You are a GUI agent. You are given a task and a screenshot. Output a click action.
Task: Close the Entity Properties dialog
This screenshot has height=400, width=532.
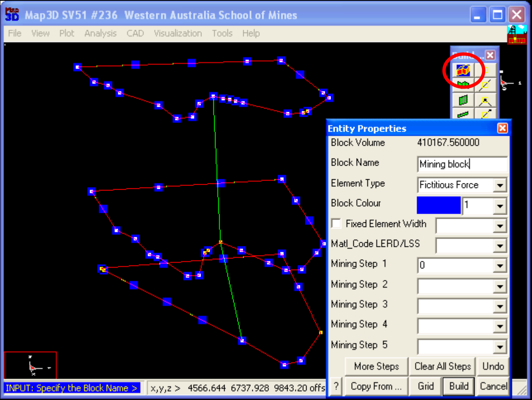pos(502,128)
